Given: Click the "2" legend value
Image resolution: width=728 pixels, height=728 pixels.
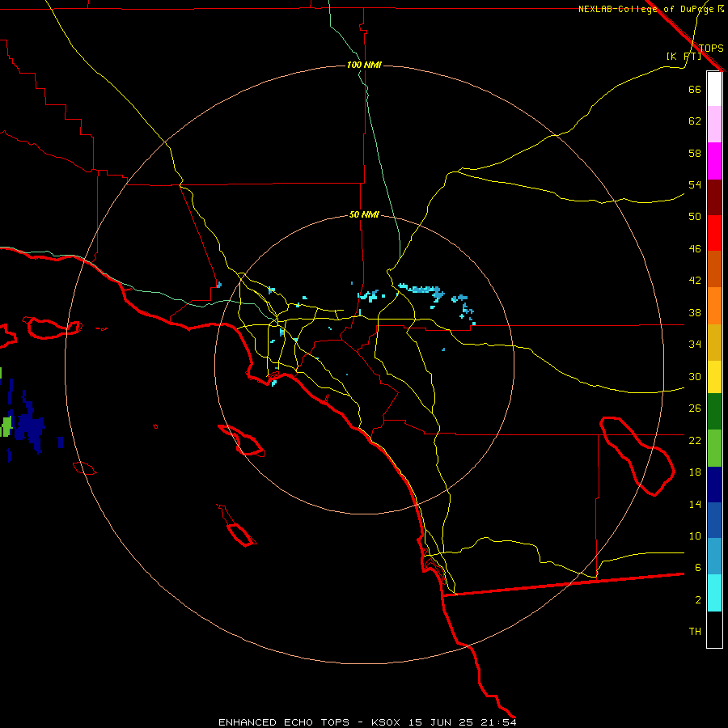Looking at the screenshot, I should [697, 599].
